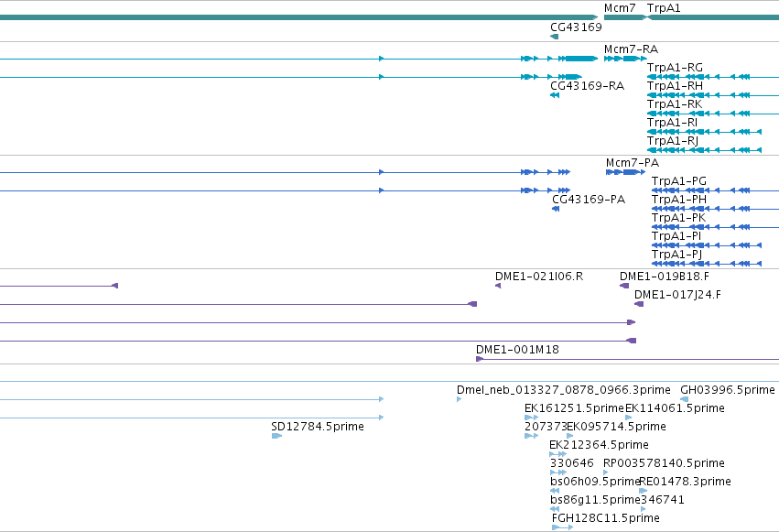Click the 330646 EST label

pyautogui.click(x=571, y=463)
